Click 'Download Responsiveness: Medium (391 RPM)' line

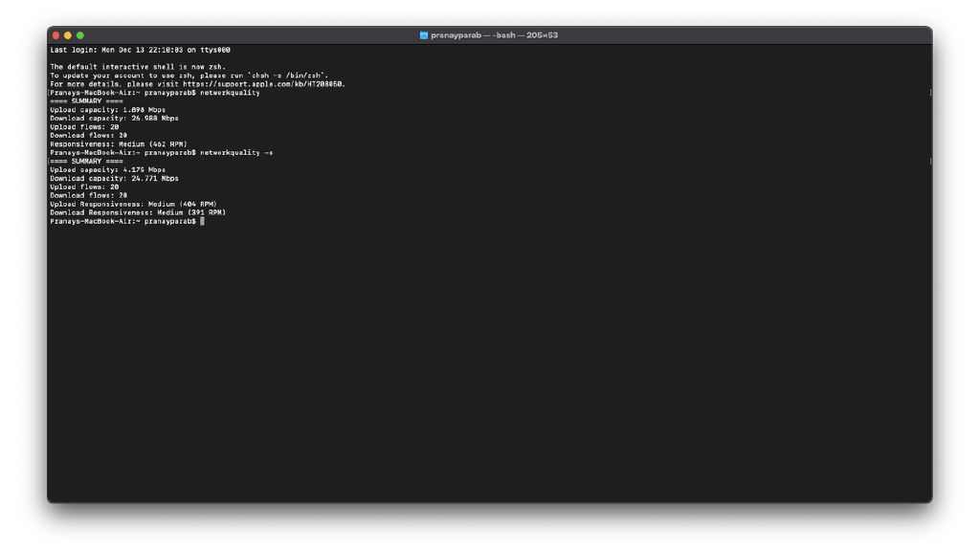tap(138, 213)
